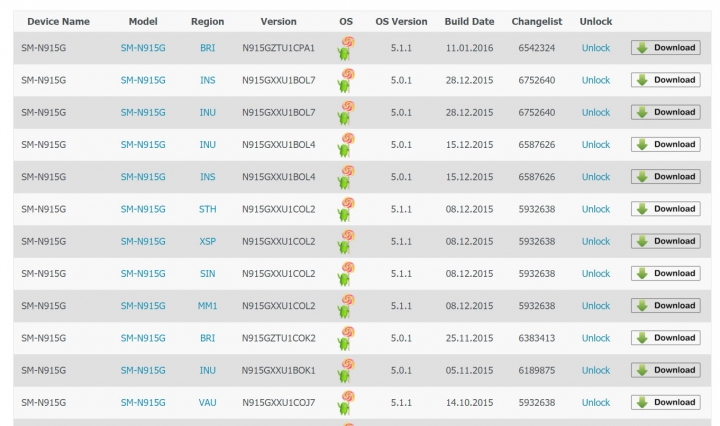Download the SIN region firmware
This screenshot has width=720, height=426.
665,273
